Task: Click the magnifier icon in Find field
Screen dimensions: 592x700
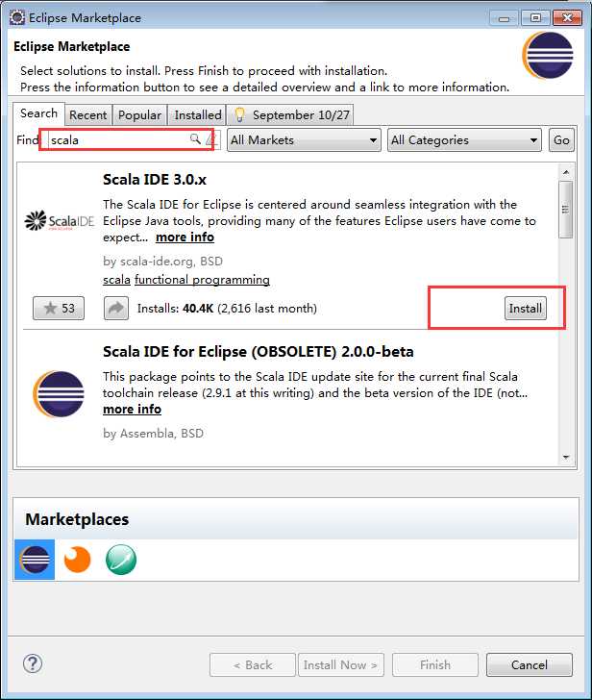Action: click(195, 138)
